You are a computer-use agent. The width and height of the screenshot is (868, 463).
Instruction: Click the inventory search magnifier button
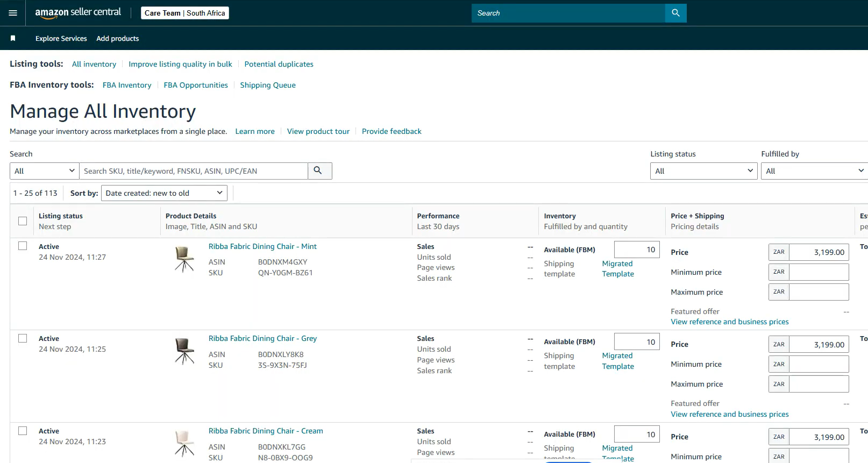319,171
